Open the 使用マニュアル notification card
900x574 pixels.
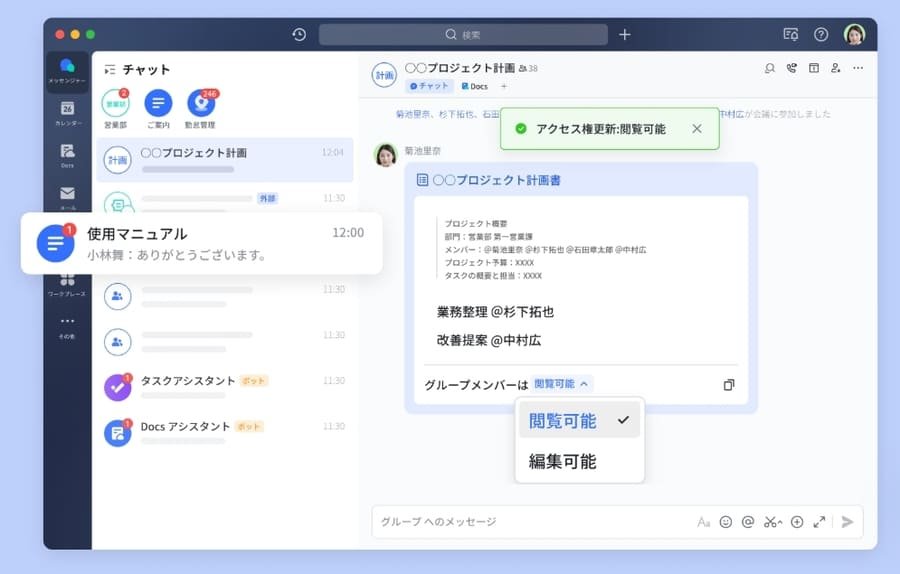[201, 243]
